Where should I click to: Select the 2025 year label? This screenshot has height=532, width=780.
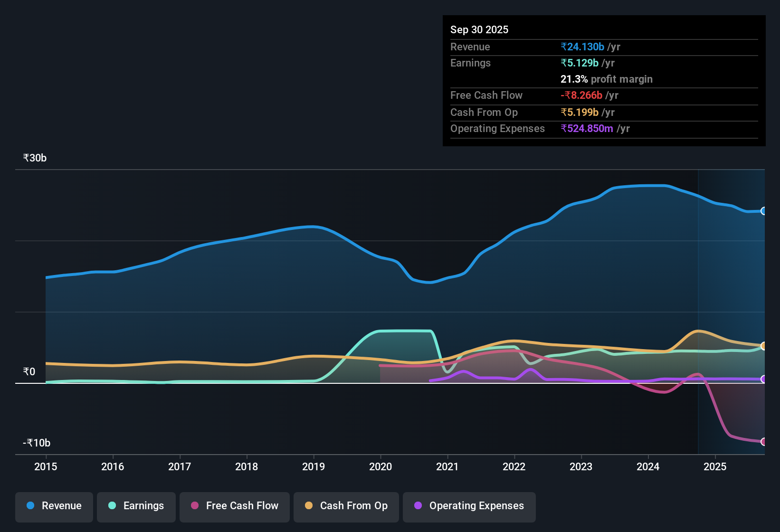tap(715, 467)
